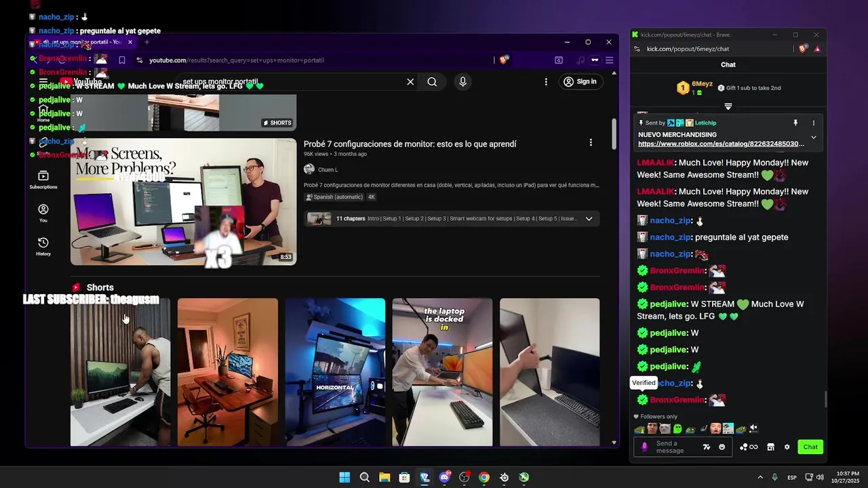Click the Spanish (automatic) subtitle badge
The height and width of the screenshot is (488, 868).
tap(335, 197)
